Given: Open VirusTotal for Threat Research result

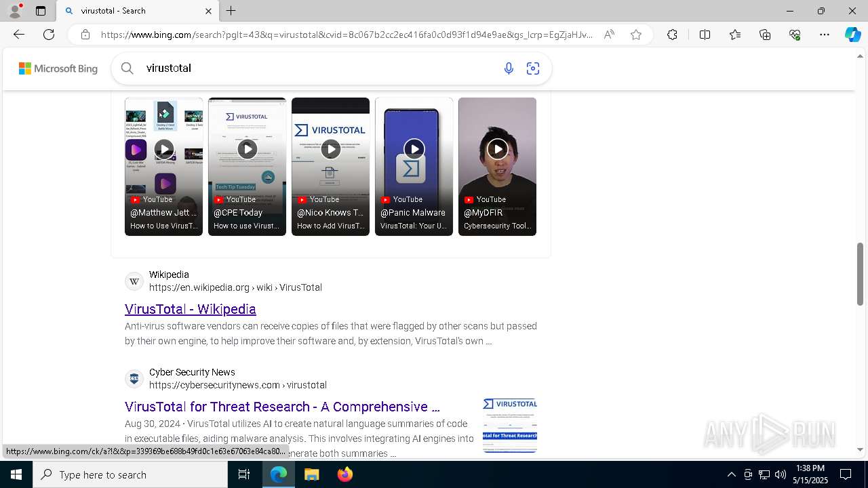Looking at the screenshot, I should pyautogui.click(x=282, y=407).
